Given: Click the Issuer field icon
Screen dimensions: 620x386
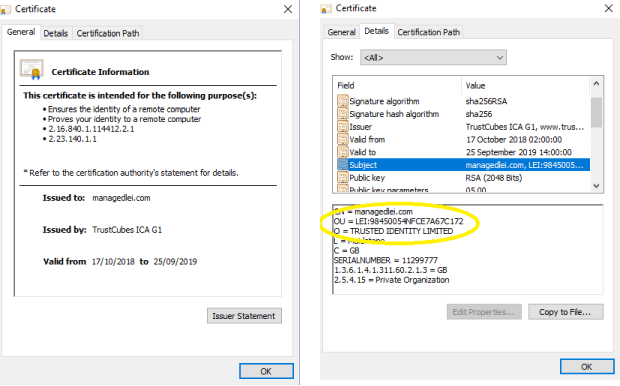Looking at the screenshot, I should coord(342,127).
